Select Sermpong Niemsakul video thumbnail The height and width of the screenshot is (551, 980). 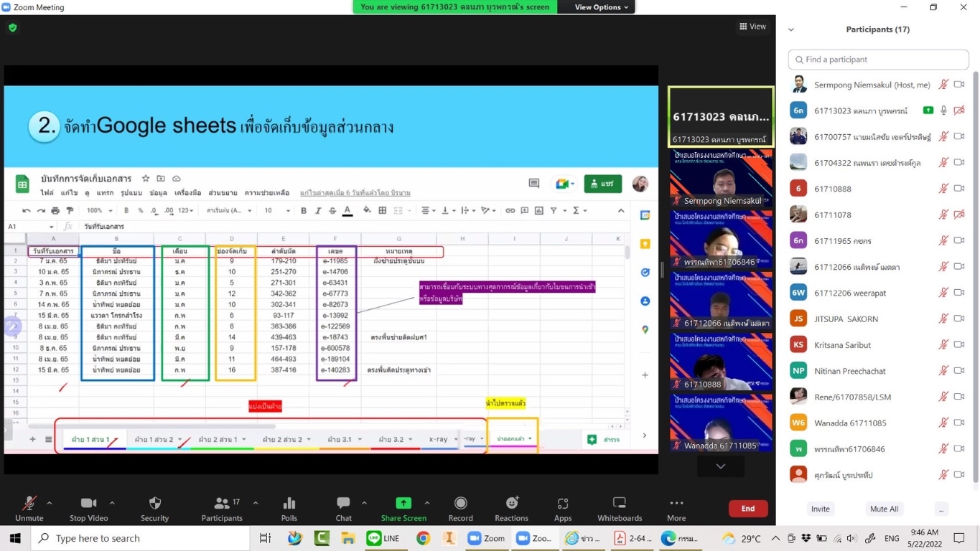pyautogui.click(x=721, y=179)
